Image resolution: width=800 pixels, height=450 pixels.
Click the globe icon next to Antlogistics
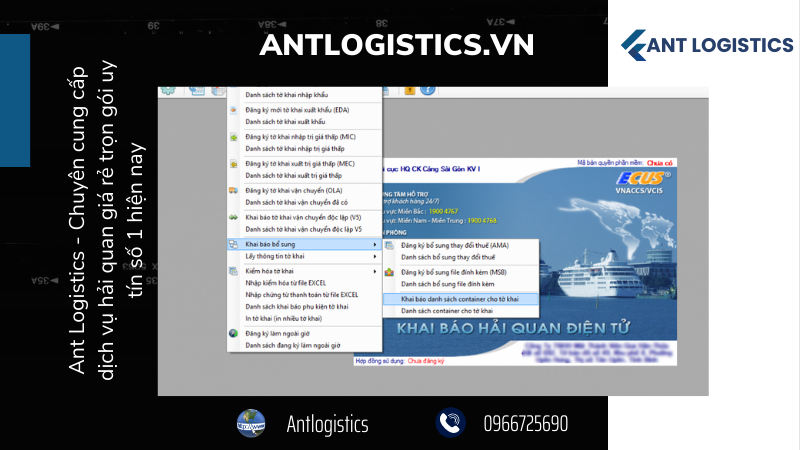click(x=250, y=424)
